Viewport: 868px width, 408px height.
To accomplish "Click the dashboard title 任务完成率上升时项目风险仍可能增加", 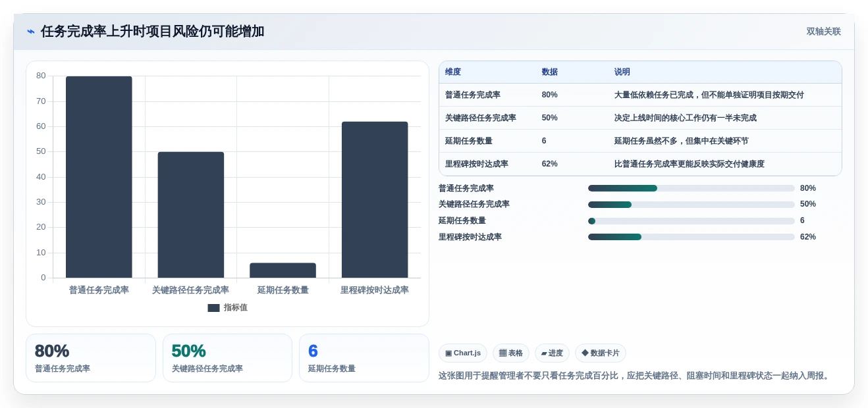I will click(x=152, y=32).
